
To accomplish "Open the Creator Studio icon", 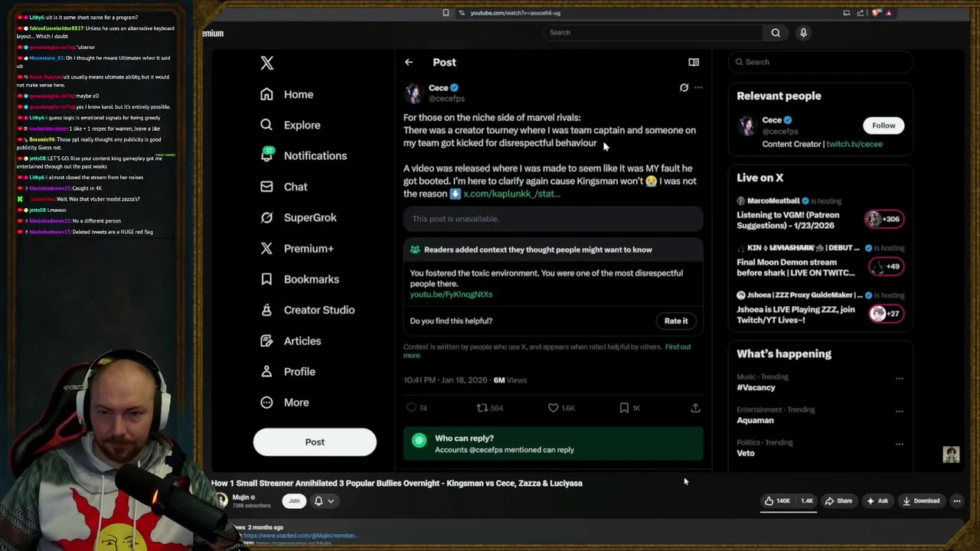I will tap(266, 310).
